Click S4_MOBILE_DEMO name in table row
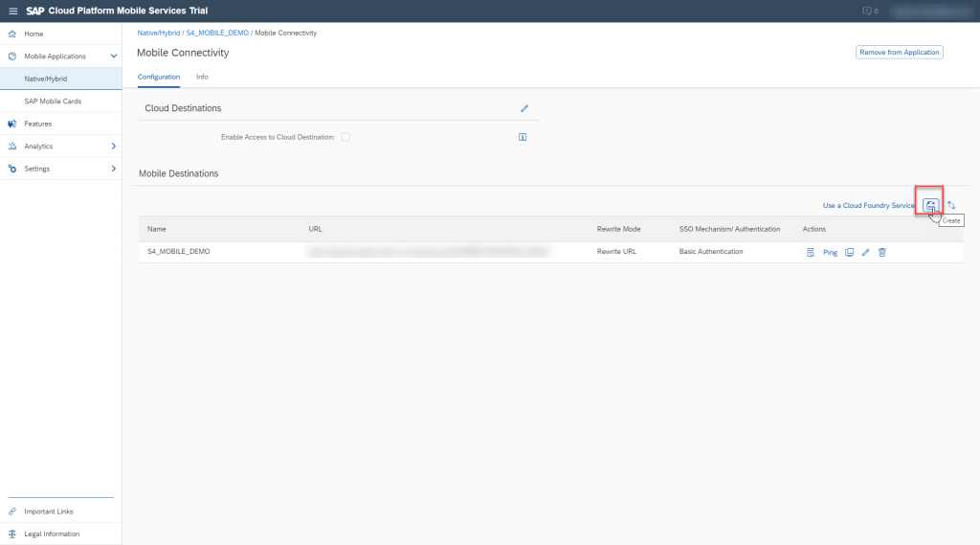The height and width of the screenshot is (545, 980). coord(178,252)
